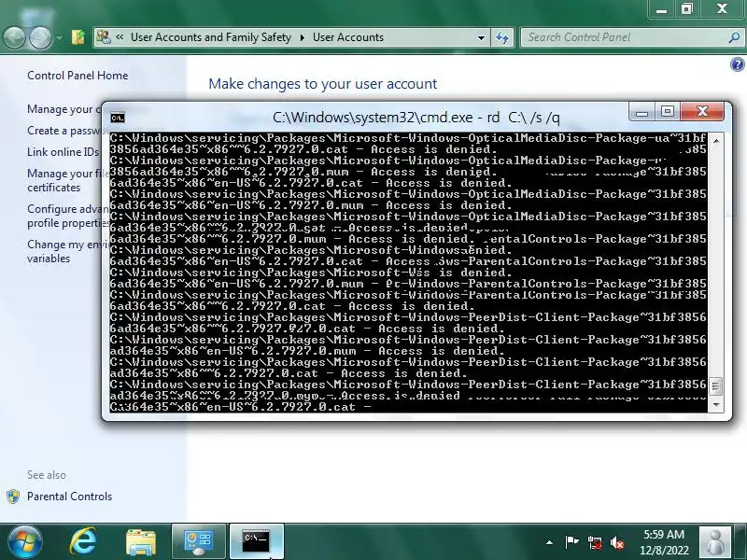Screen dimensions: 747x560
Task: Launch Internet Explorer from taskbar
Action: click(x=83, y=541)
